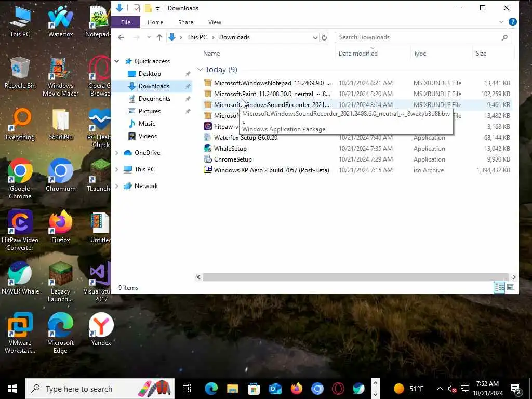The image size is (532, 399).
Task: Select Windows Movie Maker desktop shortcut
Action: [60, 77]
